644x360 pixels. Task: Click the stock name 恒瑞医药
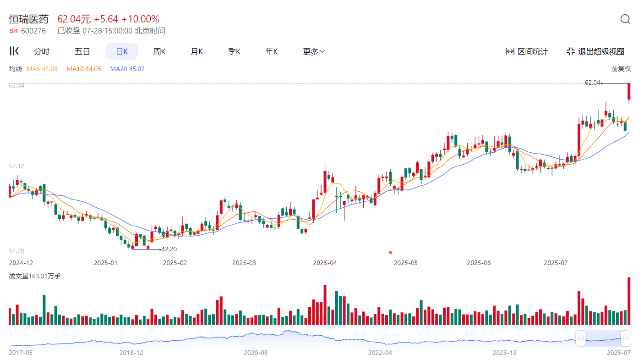coord(29,19)
